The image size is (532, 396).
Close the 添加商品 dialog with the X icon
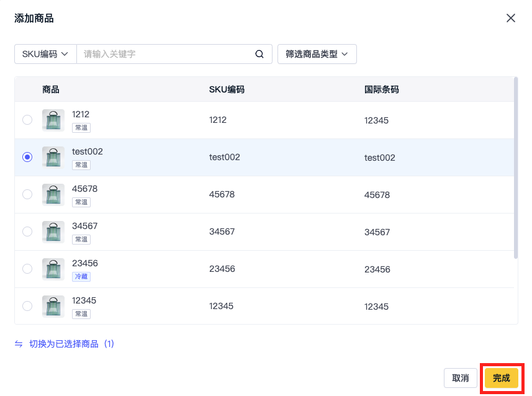click(511, 18)
